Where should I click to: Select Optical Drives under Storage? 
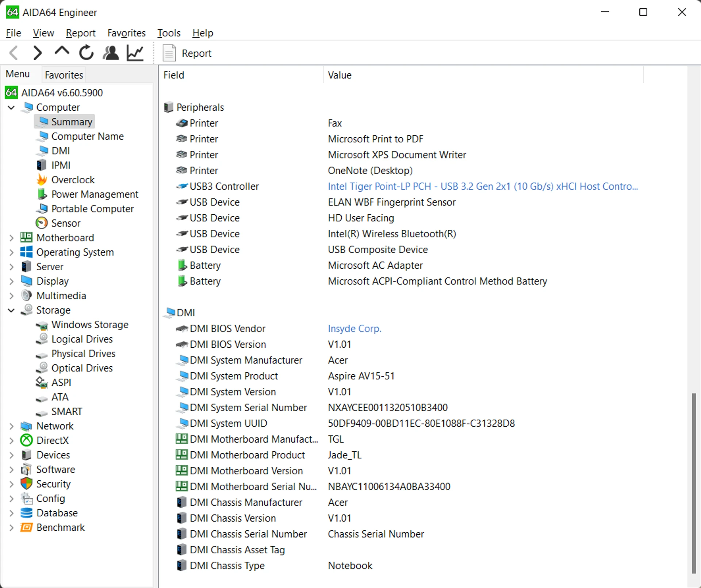coord(82,368)
